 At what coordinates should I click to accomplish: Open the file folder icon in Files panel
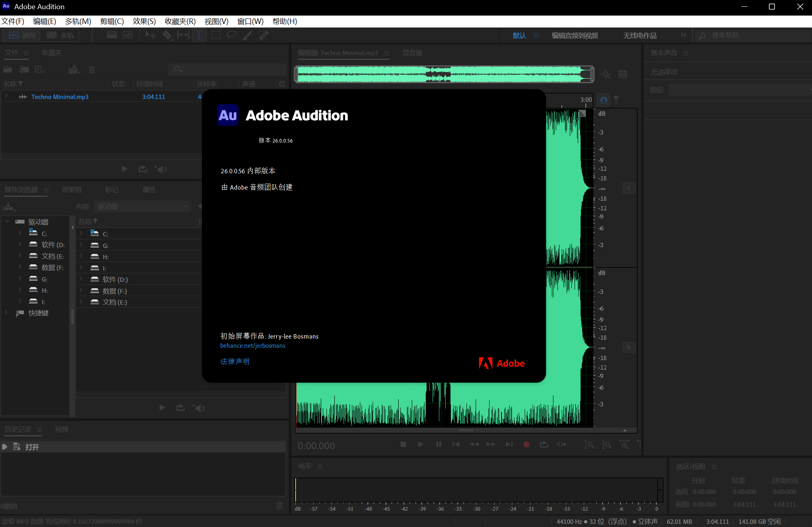pyautogui.click(x=8, y=69)
